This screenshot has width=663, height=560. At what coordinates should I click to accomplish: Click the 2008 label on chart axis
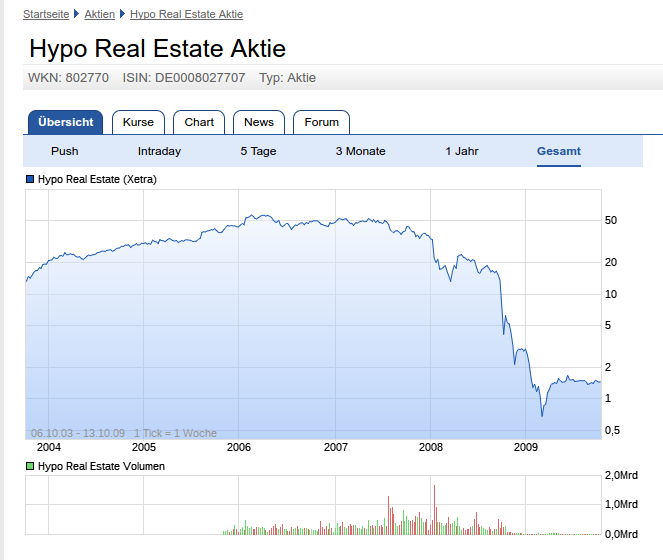tap(430, 447)
